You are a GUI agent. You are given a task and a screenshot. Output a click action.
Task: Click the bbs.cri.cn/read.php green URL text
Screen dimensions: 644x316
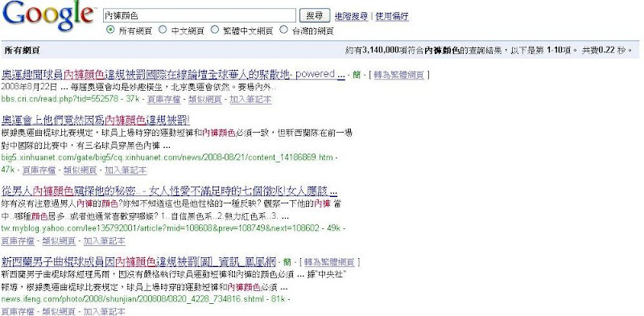click(60, 100)
